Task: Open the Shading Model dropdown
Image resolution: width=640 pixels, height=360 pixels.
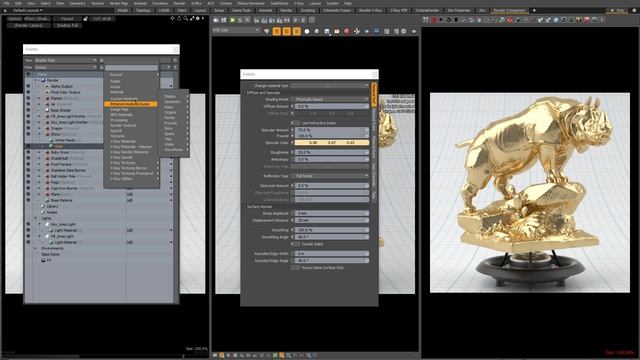Action: (330, 99)
